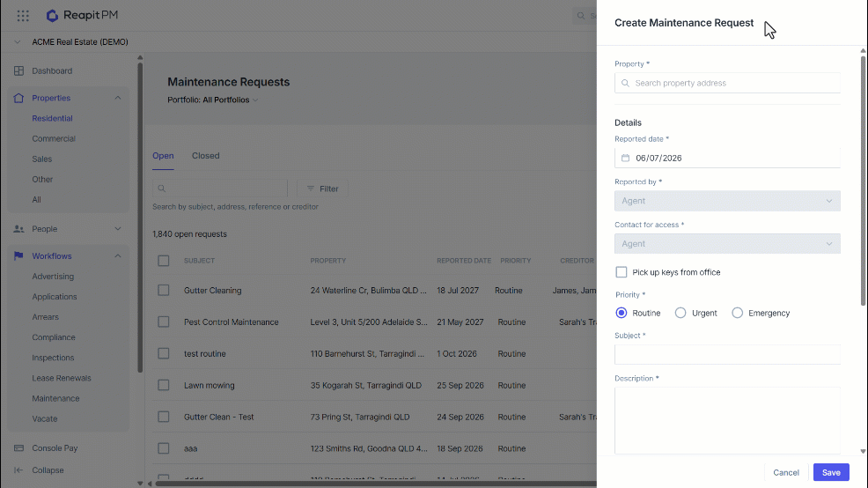Click the Filter button

coord(323,189)
